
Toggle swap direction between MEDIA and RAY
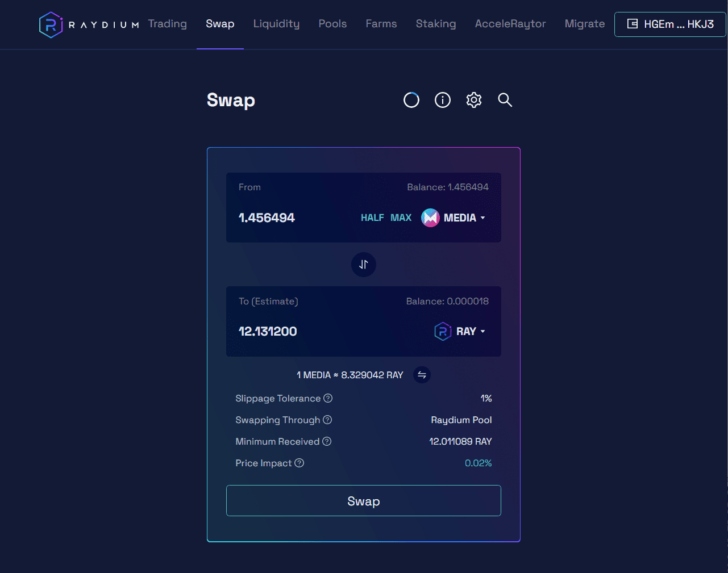pos(364,265)
